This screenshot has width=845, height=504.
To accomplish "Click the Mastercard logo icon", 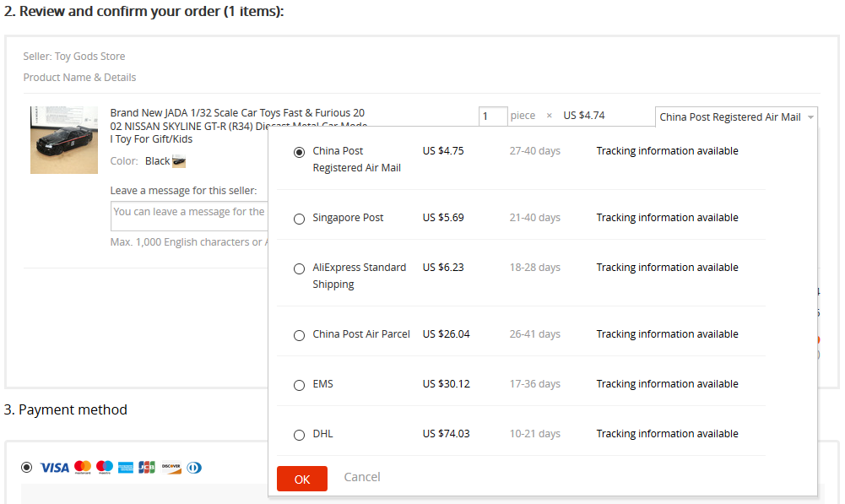I will click(83, 468).
